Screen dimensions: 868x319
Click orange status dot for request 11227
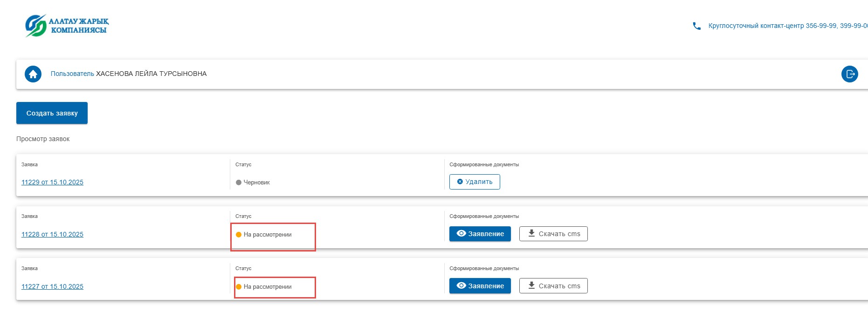[239, 287]
